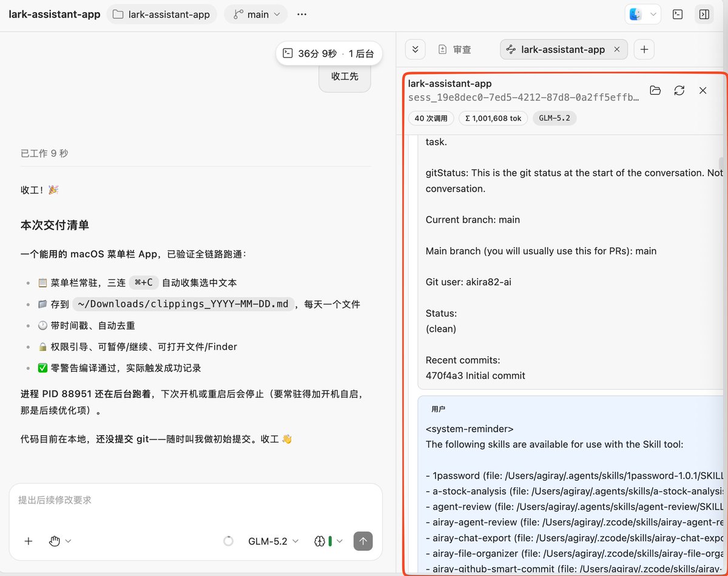Click the brain reasoning-level icon
The height and width of the screenshot is (576, 728).
pyautogui.click(x=320, y=541)
